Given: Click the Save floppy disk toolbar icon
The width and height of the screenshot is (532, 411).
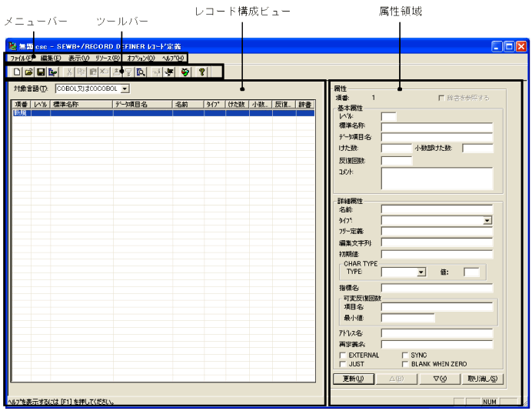Looking at the screenshot, I should click(x=41, y=72).
